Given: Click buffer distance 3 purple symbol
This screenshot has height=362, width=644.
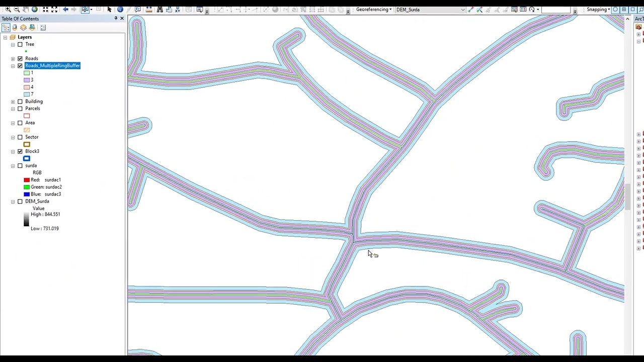Looking at the screenshot, I should coord(27,80).
